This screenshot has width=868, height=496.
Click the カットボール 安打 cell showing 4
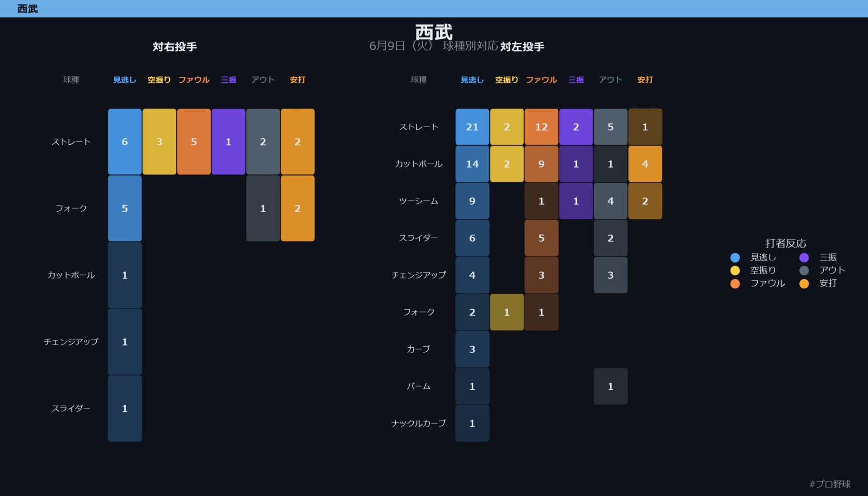[x=645, y=164]
